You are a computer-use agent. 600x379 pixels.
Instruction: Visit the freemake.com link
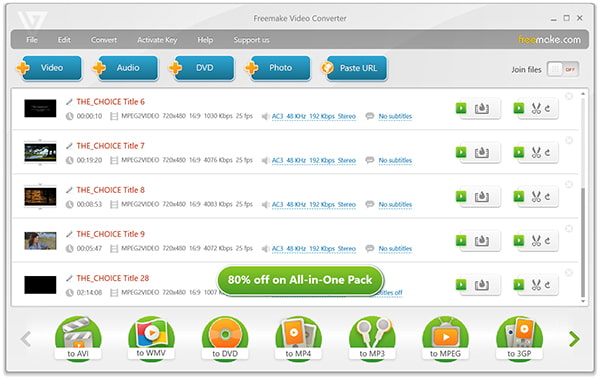click(549, 39)
